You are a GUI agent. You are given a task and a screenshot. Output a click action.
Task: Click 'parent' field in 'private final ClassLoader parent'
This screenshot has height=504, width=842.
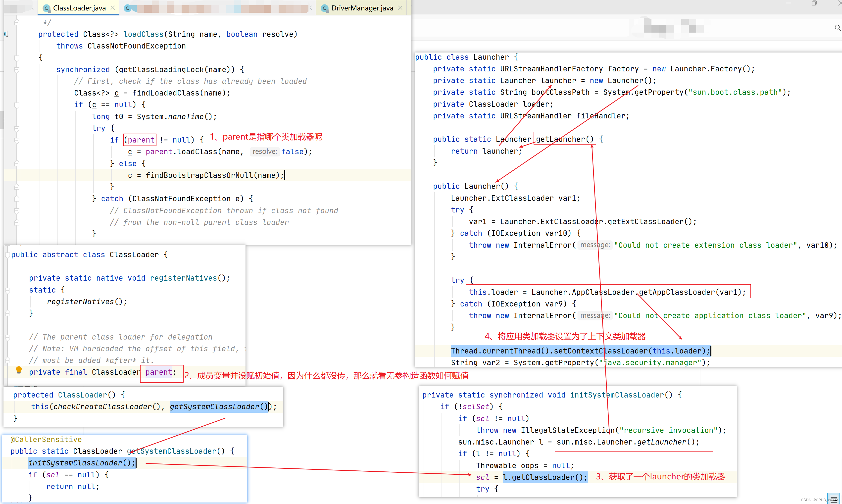coord(159,372)
